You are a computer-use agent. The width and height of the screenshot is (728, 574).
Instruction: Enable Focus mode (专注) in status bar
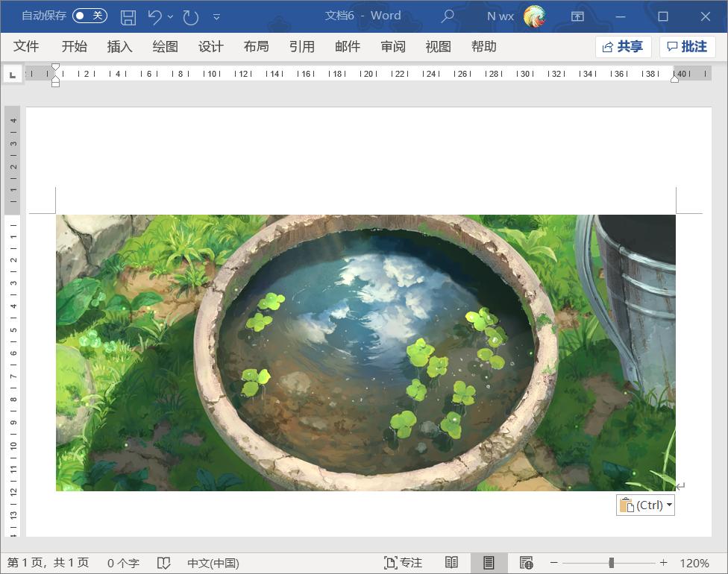[403, 563]
